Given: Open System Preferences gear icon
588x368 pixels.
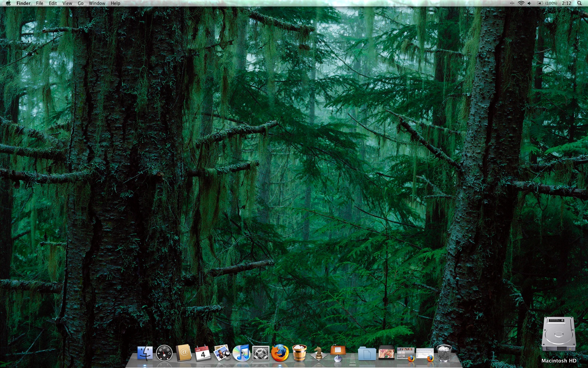Looking at the screenshot, I should 261,353.
